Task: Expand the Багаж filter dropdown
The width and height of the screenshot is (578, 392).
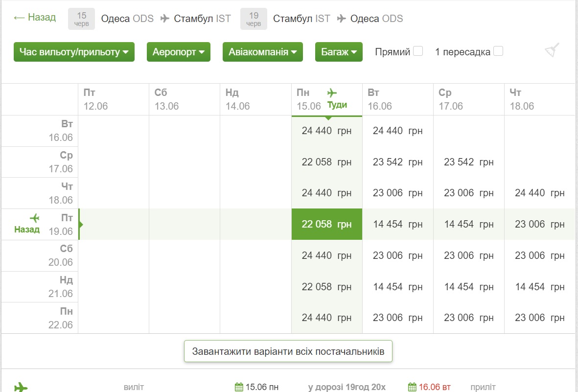Action: (339, 52)
